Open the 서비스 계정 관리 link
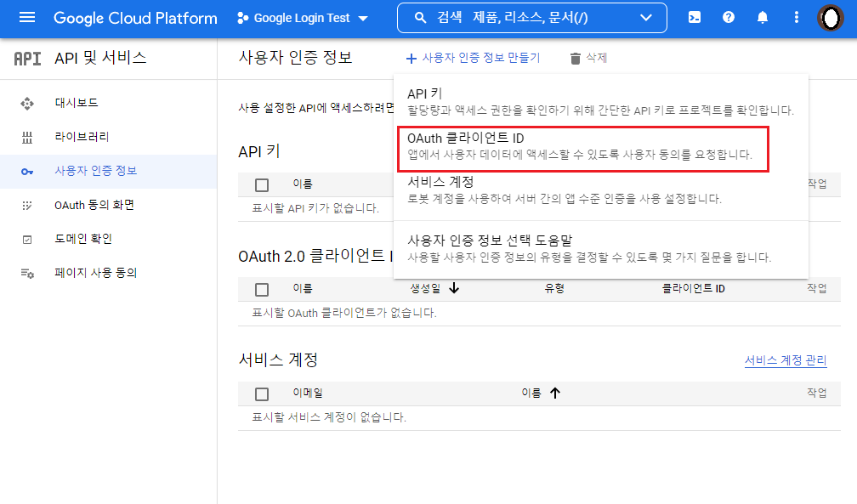The width and height of the screenshot is (857, 504). point(786,360)
